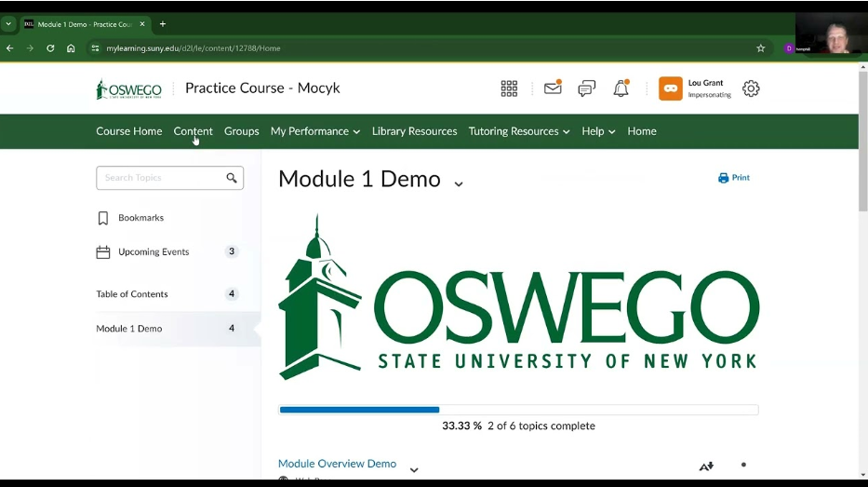Screen dimensions: 868x487
Task: Click the large Oswego banner image
Action: [x=519, y=297]
